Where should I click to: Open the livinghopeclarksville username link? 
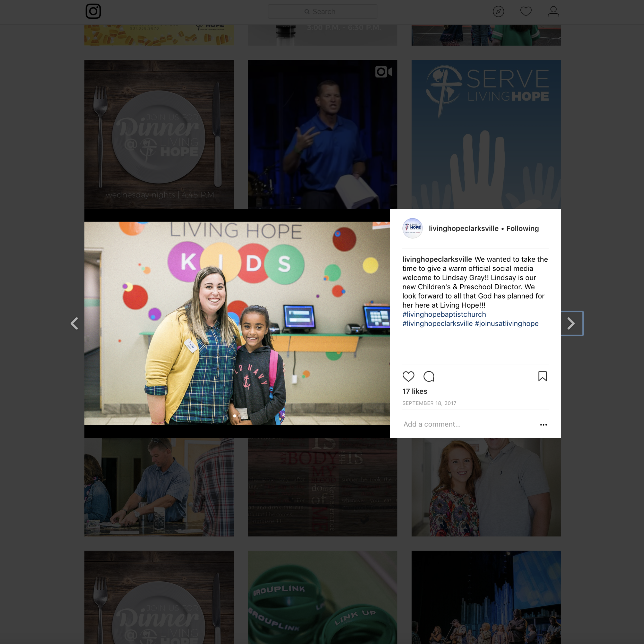pos(463,228)
